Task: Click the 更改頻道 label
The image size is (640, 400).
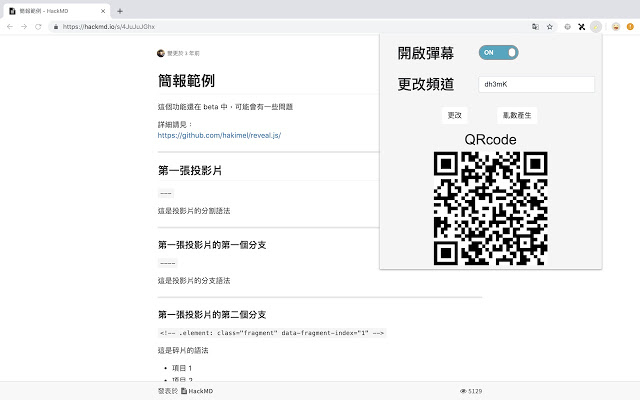Action: pos(426,84)
